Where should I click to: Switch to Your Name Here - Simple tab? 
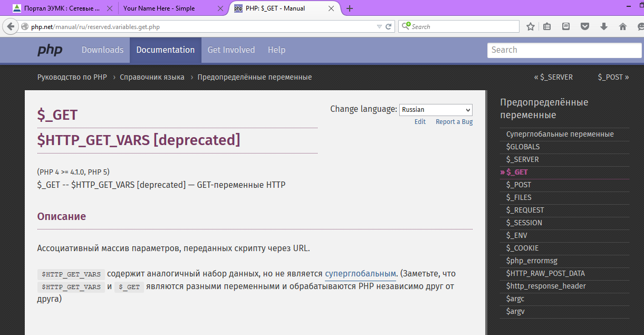(x=172, y=8)
